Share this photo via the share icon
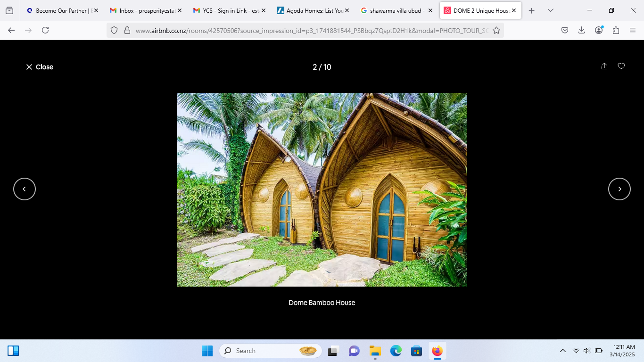 tap(604, 66)
